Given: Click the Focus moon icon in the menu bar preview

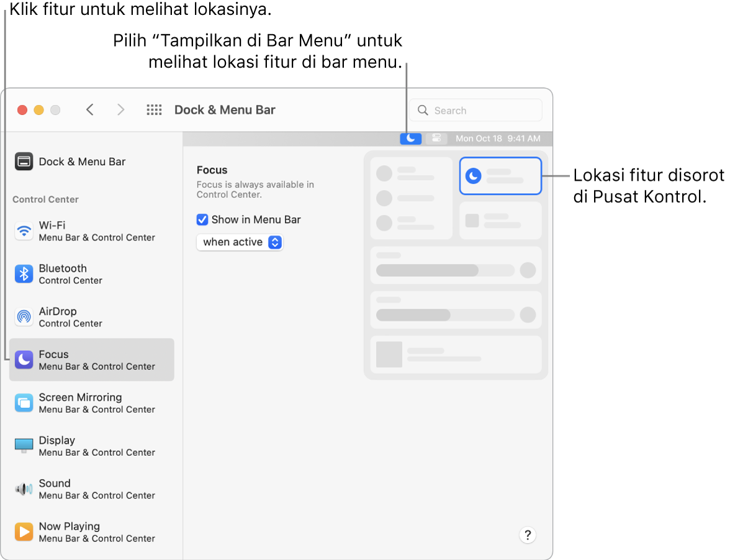Looking at the screenshot, I should (x=410, y=138).
